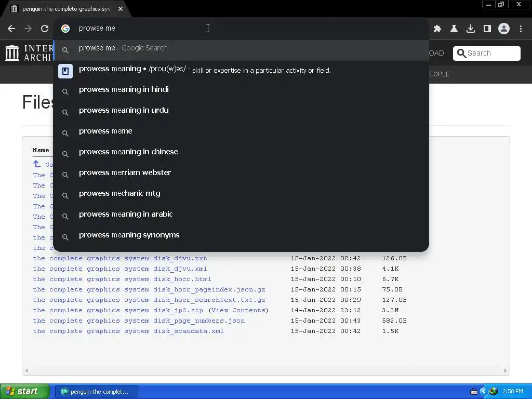
Task: Open 'the complete graphics system disk_djvu.xml'
Action: [x=120, y=269]
